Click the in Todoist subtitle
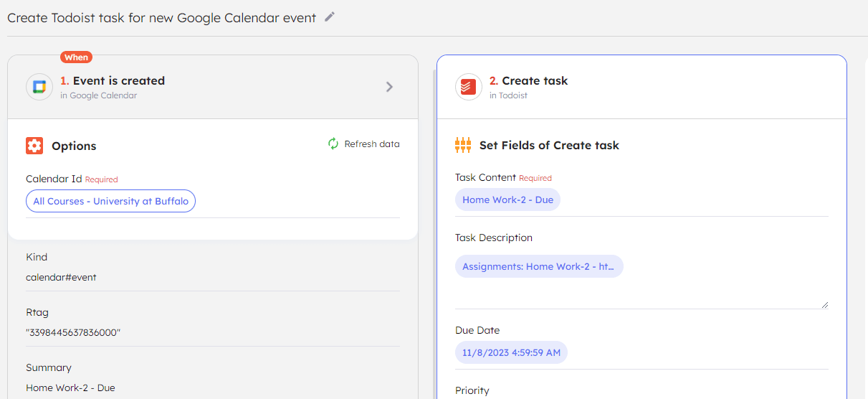 (508, 95)
